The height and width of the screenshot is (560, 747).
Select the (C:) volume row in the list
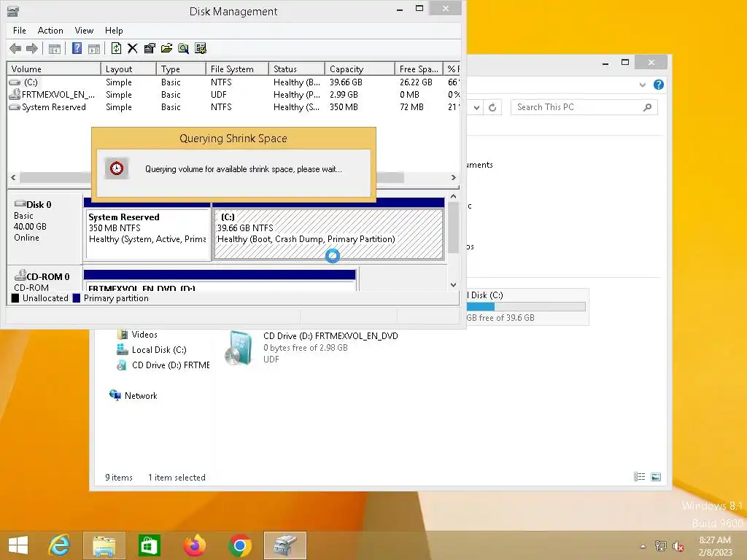point(233,82)
